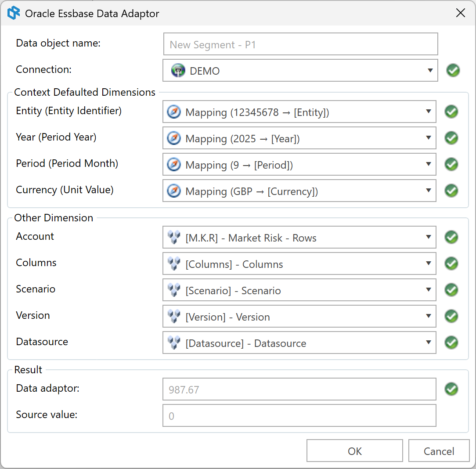The width and height of the screenshot is (476, 469).
Task: Click green check status beside Columns
Action: [x=451, y=264]
